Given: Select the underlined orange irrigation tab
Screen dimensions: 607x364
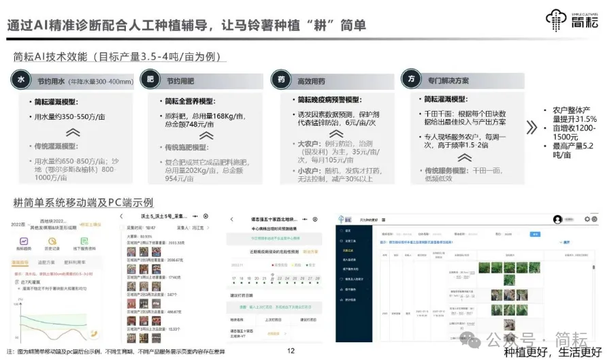Looking at the screenshot, I should click(20, 263).
